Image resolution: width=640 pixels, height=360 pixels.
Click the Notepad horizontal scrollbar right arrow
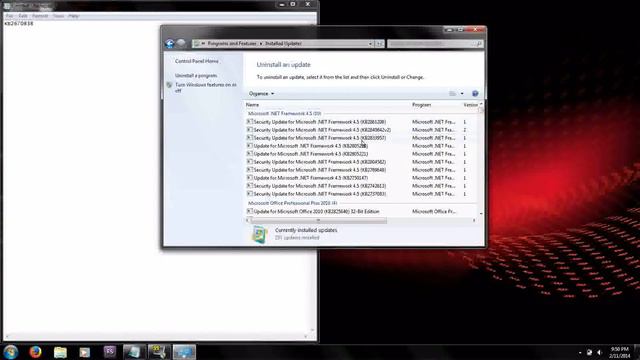click(x=306, y=337)
